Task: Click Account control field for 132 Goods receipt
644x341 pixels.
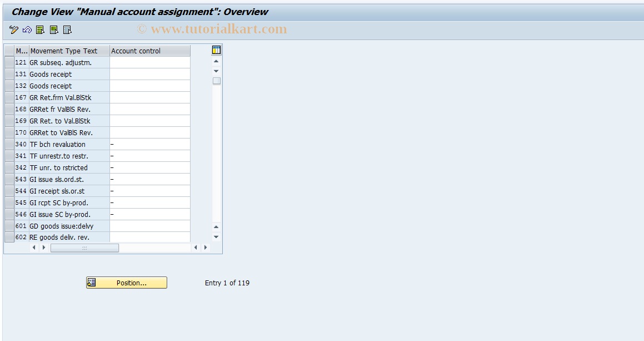Action: click(x=150, y=86)
